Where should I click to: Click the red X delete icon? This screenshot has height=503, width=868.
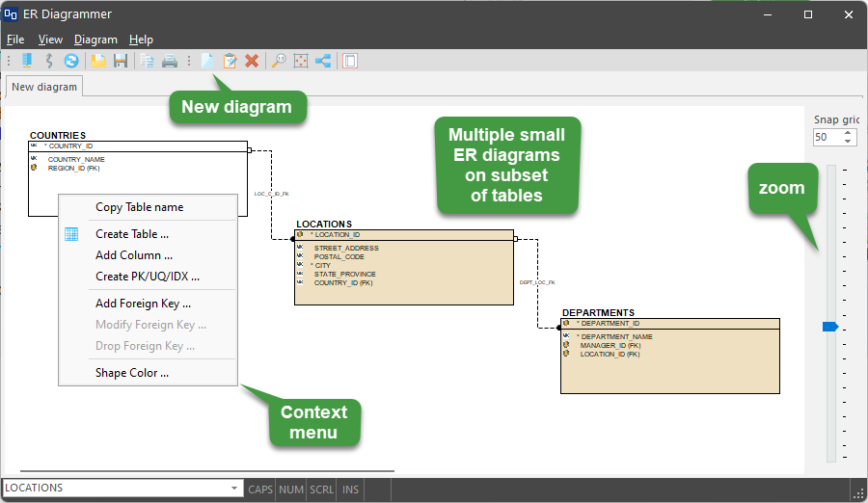[252, 61]
